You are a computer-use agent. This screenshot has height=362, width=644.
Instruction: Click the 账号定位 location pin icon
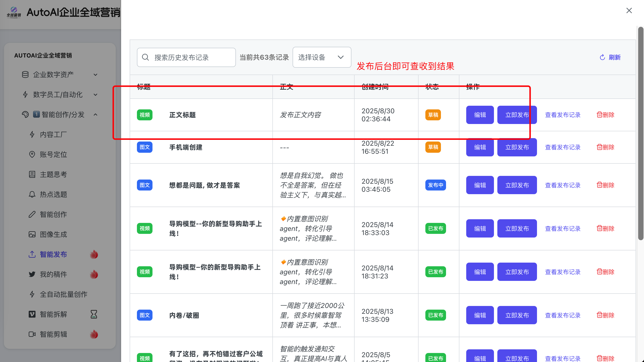point(32,154)
